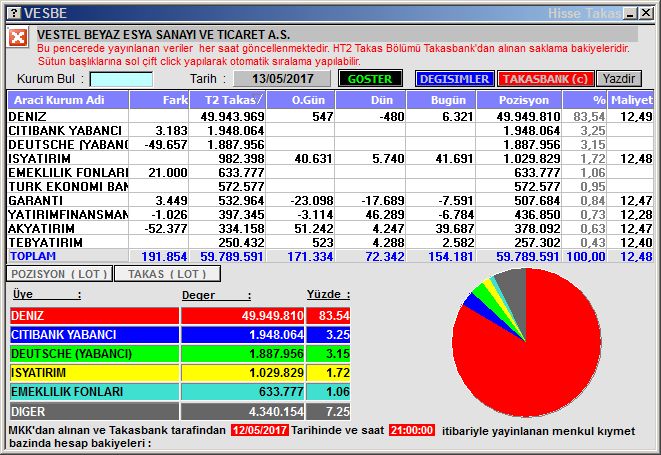Select the EMEKLILIK FONLARI table row
Image resolution: width=661 pixels, height=455 pixels.
(330, 172)
